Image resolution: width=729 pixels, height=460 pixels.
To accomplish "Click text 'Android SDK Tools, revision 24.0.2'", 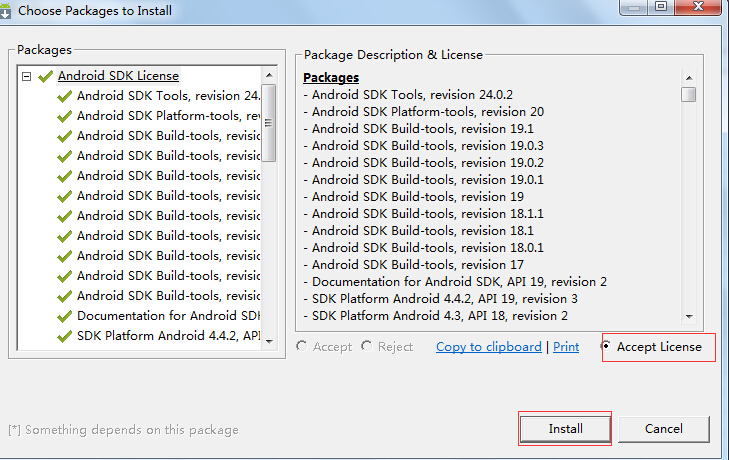I will point(412,95).
